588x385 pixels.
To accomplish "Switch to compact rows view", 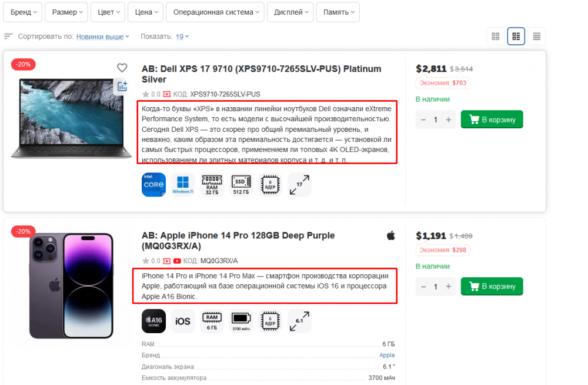I will pos(536,36).
